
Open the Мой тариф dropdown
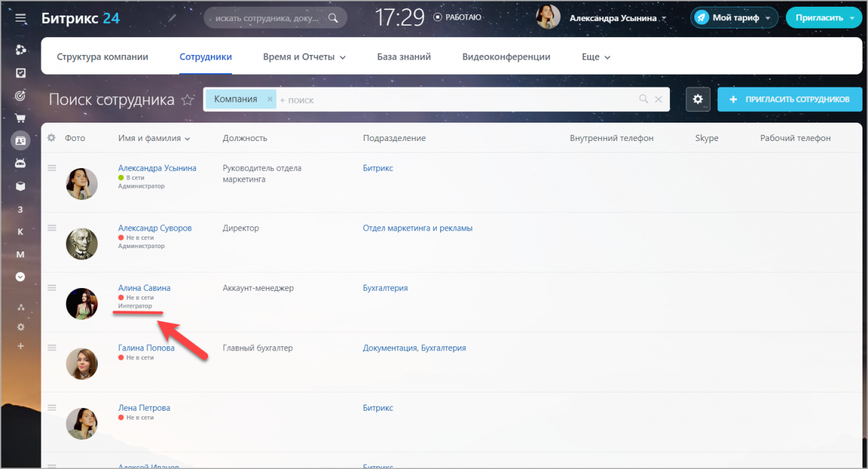point(734,18)
